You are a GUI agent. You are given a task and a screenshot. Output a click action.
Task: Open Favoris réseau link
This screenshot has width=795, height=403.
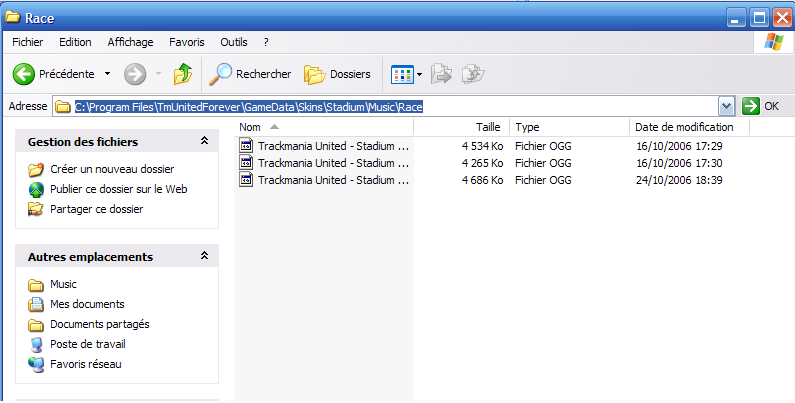tap(86, 364)
